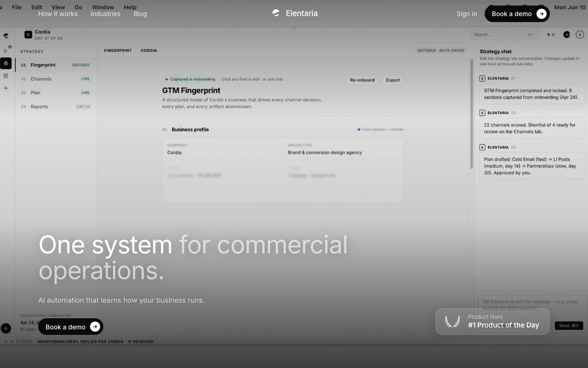
Task: Click the 'A' user avatar at sidebar bottom
Action: 6,328
